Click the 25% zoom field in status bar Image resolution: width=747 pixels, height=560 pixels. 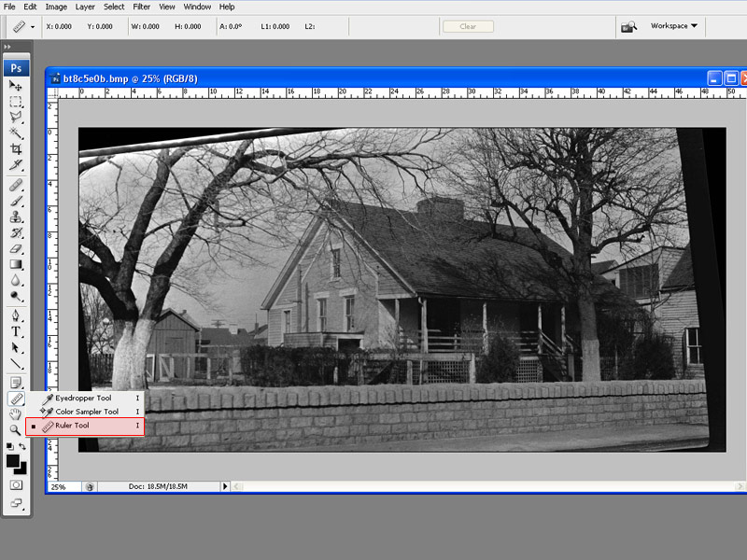pyautogui.click(x=64, y=486)
